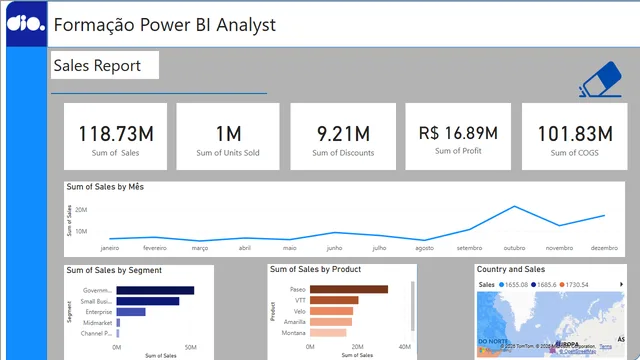The image size is (640, 360).
Task: Click the DIO logo icon
Action: click(26, 24)
